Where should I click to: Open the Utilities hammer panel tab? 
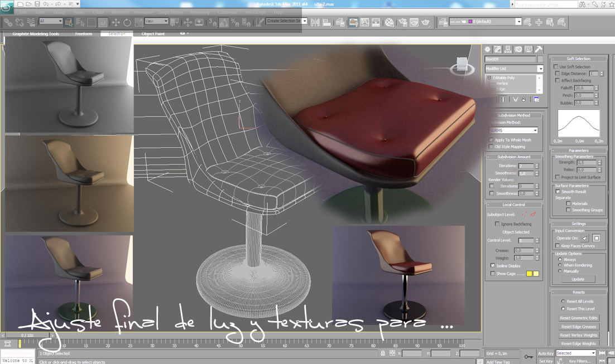tap(539, 50)
